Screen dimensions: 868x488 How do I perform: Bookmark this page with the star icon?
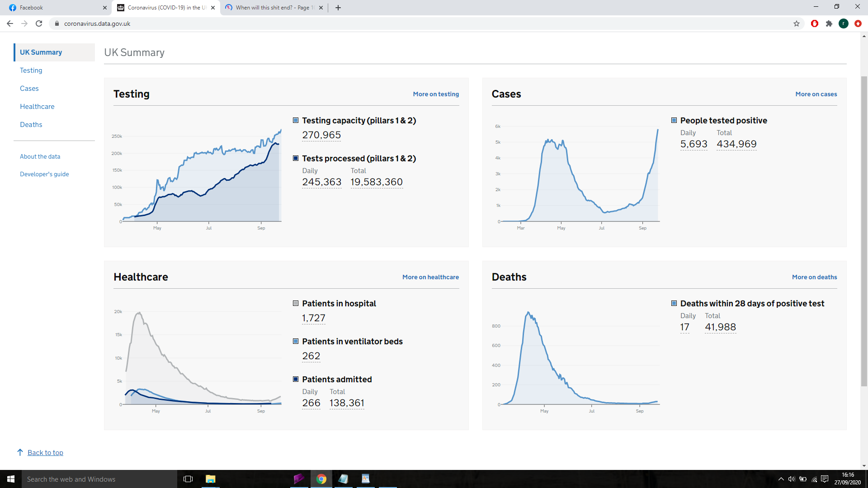click(x=797, y=23)
